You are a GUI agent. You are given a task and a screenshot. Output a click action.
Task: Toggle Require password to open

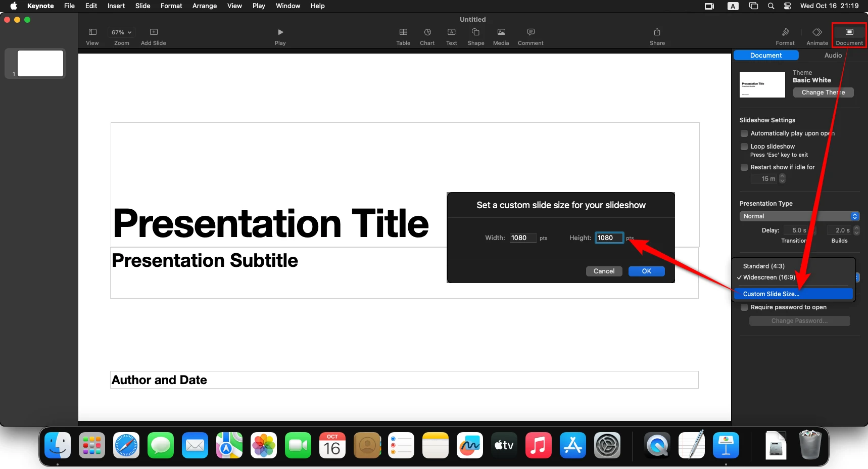click(x=744, y=307)
